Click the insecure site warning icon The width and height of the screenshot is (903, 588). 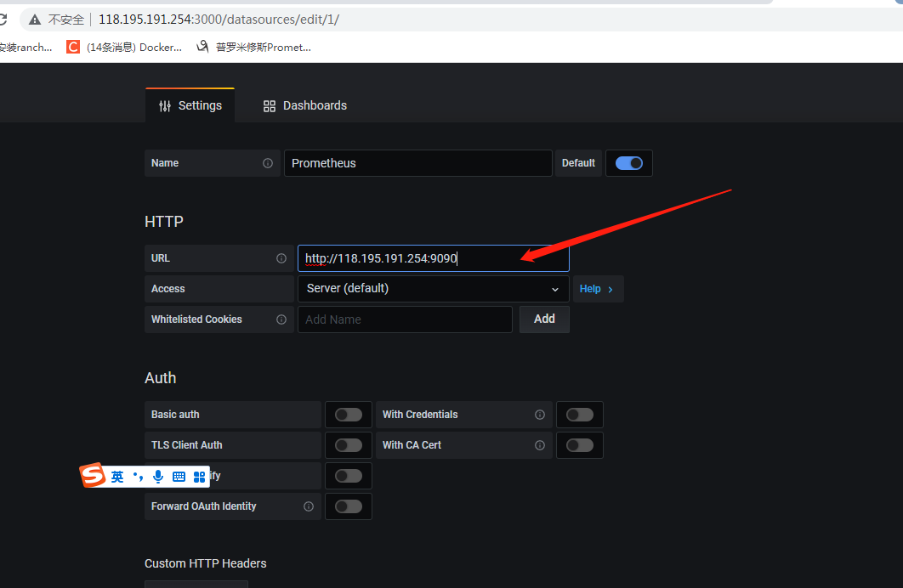35,20
